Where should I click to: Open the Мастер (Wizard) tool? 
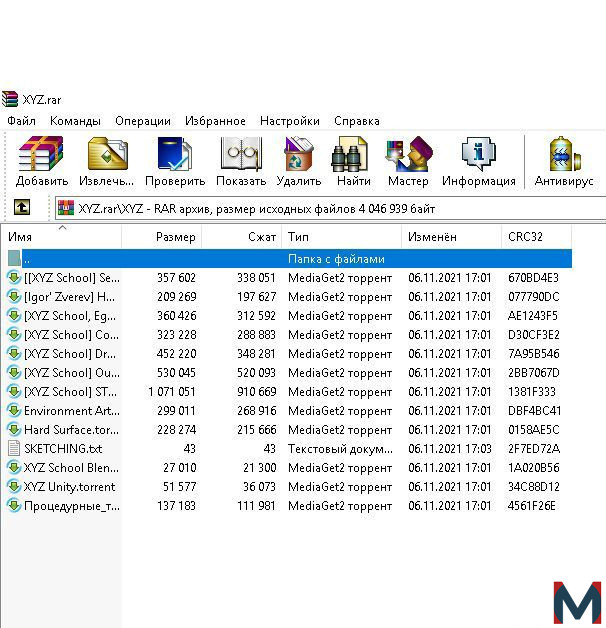pos(409,154)
